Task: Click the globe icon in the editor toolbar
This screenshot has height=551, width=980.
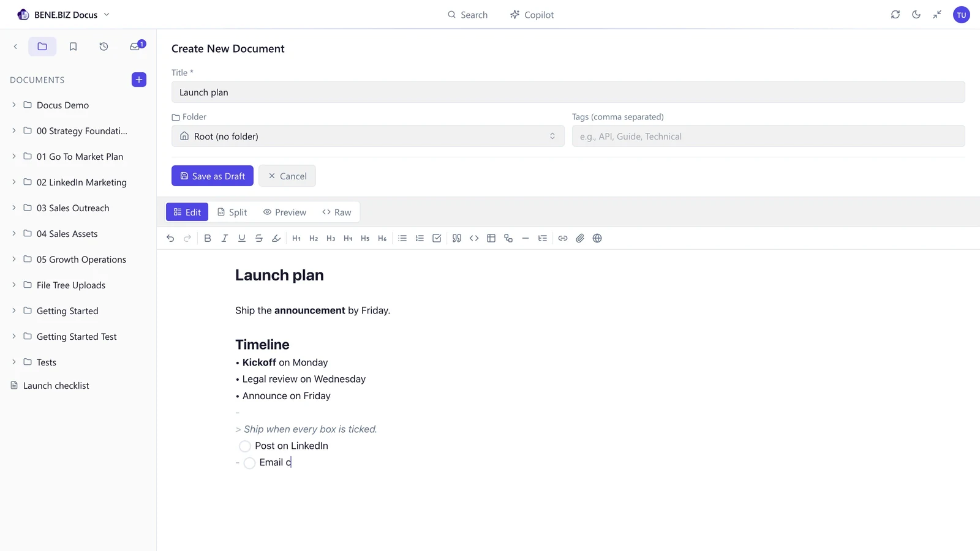Action: 597,238
